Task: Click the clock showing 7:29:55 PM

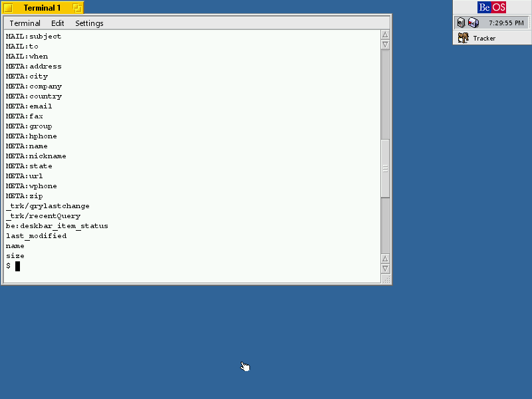Action: (x=506, y=23)
